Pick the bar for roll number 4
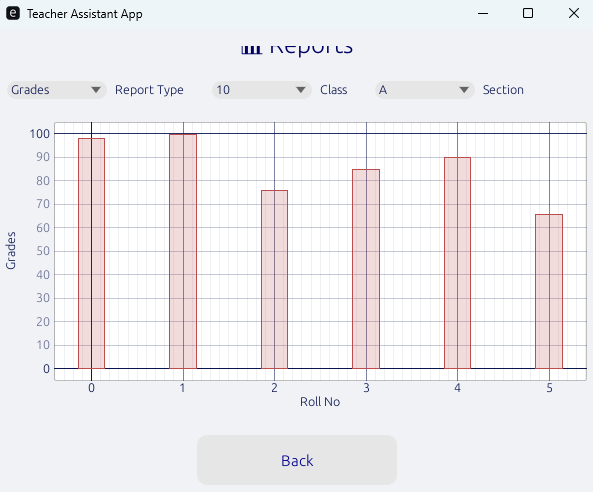Image resolution: width=593 pixels, height=492 pixels. tap(458, 263)
